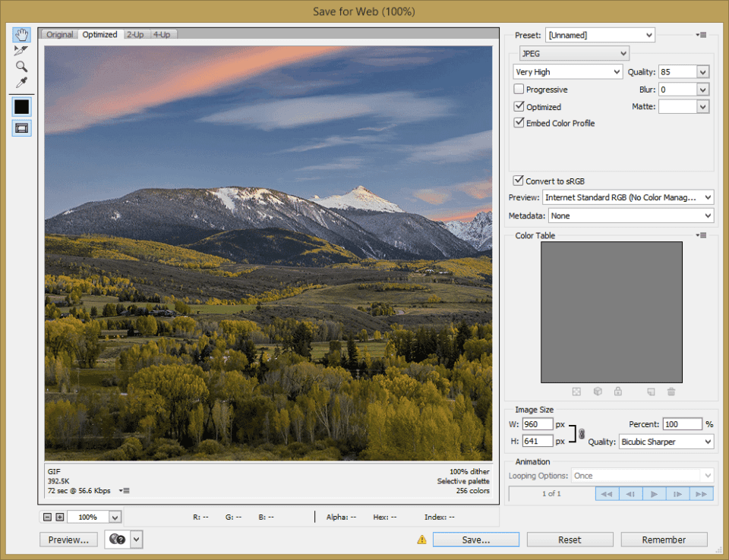
Task: Open the preview download speed menu icon
Action: 124,491
